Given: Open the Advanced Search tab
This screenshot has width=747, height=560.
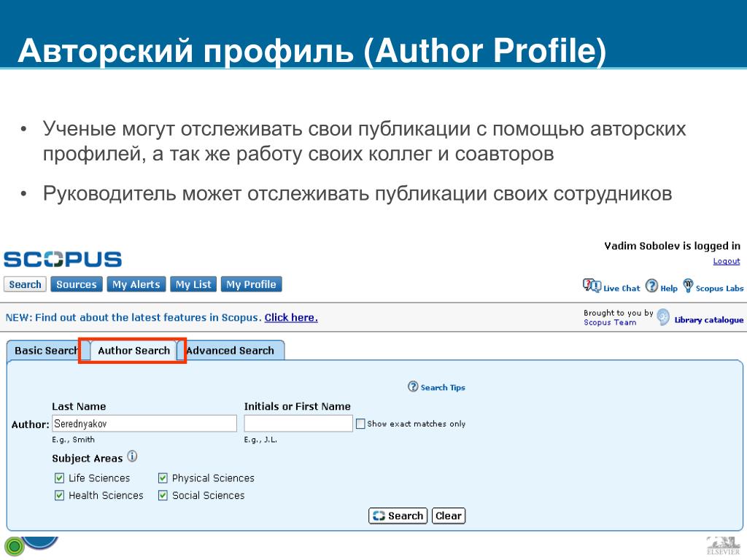Looking at the screenshot, I should pyautogui.click(x=230, y=351).
